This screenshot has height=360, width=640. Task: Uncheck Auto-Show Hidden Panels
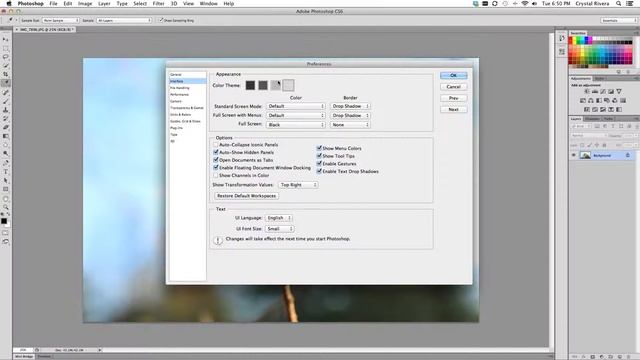[216, 152]
